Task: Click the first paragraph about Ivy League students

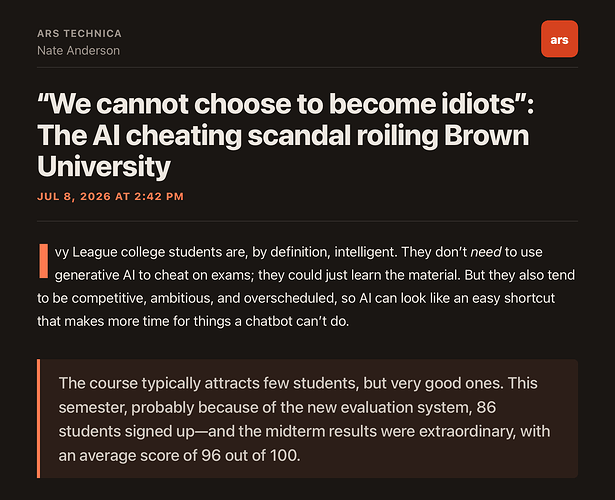Action: (x=307, y=286)
